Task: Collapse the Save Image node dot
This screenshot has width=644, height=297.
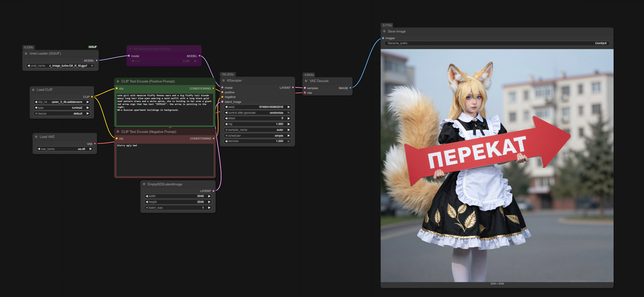Action: pos(384,31)
